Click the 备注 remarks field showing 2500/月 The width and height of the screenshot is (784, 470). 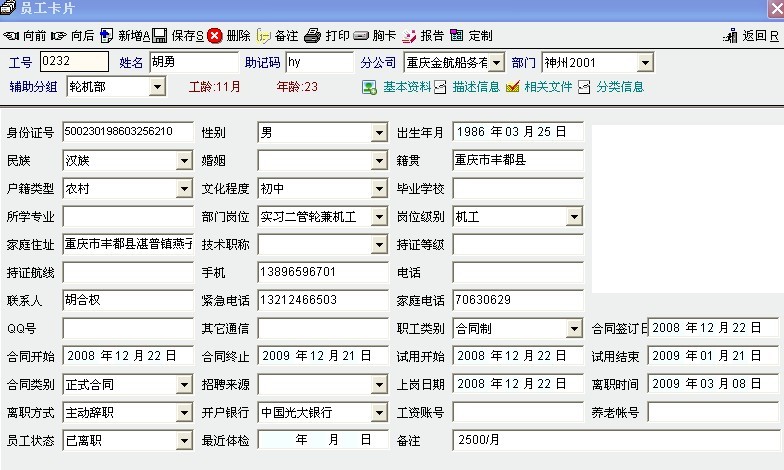[x=614, y=440]
